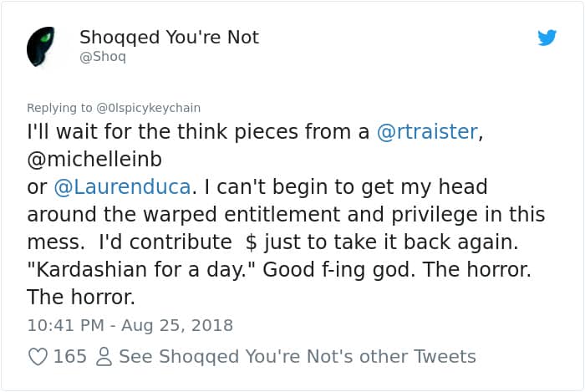Image resolution: width=585 pixels, height=392 pixels.
Task: Open the @0lspicykeychain reply-to link
Action: click(145, 108)
